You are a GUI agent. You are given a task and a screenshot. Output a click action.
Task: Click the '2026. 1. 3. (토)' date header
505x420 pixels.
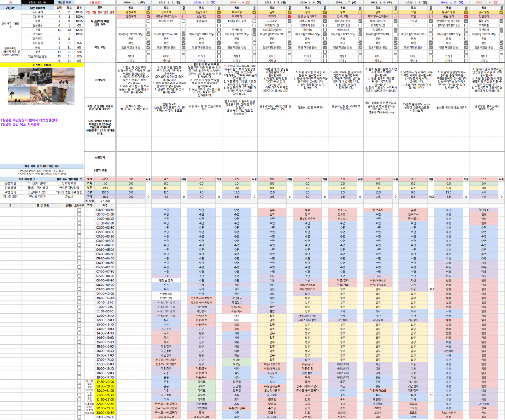click(x=204, y=2)
